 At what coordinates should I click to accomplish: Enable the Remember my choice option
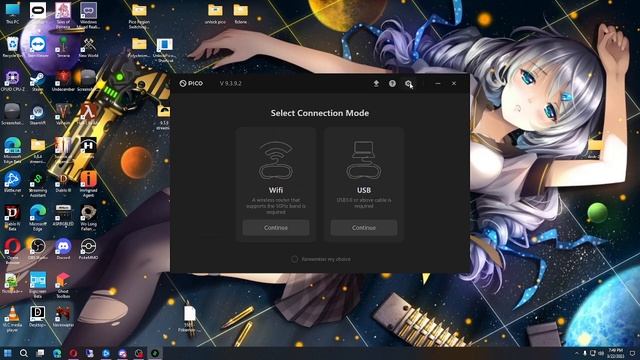tap(294, 259)
